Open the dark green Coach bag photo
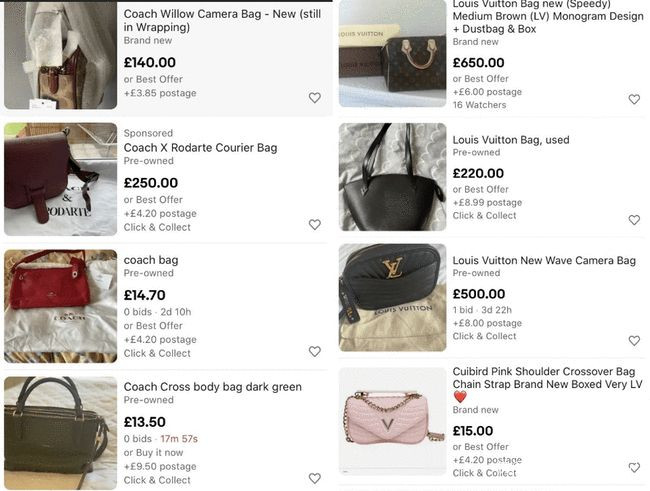This screenshot has width=650, height=491. (x=61, y=432)
